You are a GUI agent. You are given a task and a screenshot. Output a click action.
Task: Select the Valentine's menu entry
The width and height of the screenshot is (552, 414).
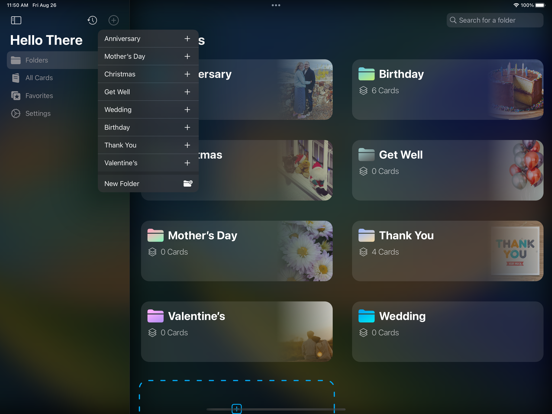click(148, 163)
